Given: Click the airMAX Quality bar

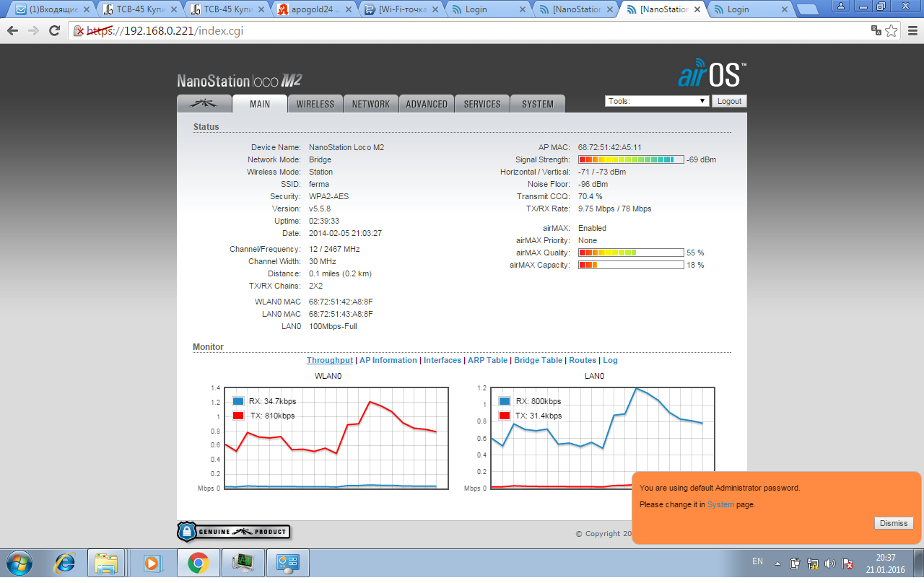Looking at the screenshot, I should tap(631, 253).
